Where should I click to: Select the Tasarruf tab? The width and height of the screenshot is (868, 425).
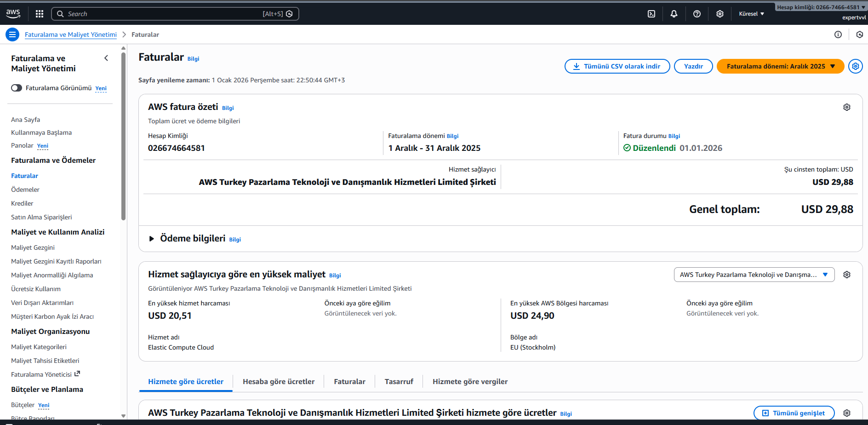tap(399, 382)
